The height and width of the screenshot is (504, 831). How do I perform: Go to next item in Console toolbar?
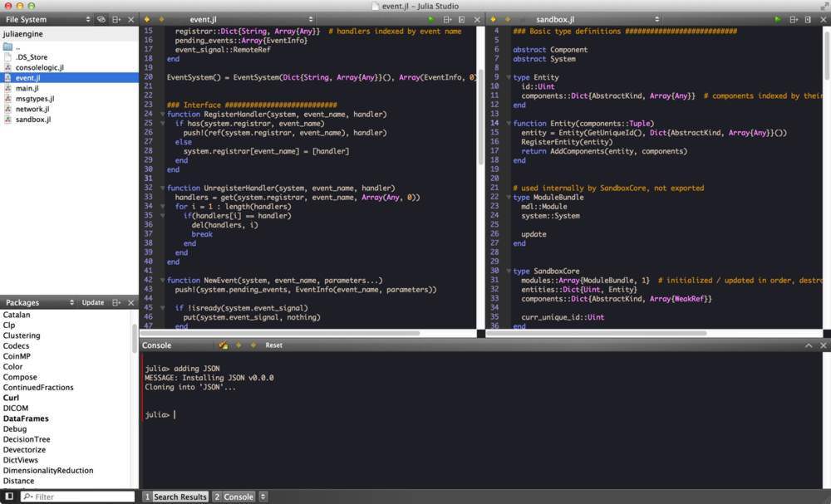253,345
